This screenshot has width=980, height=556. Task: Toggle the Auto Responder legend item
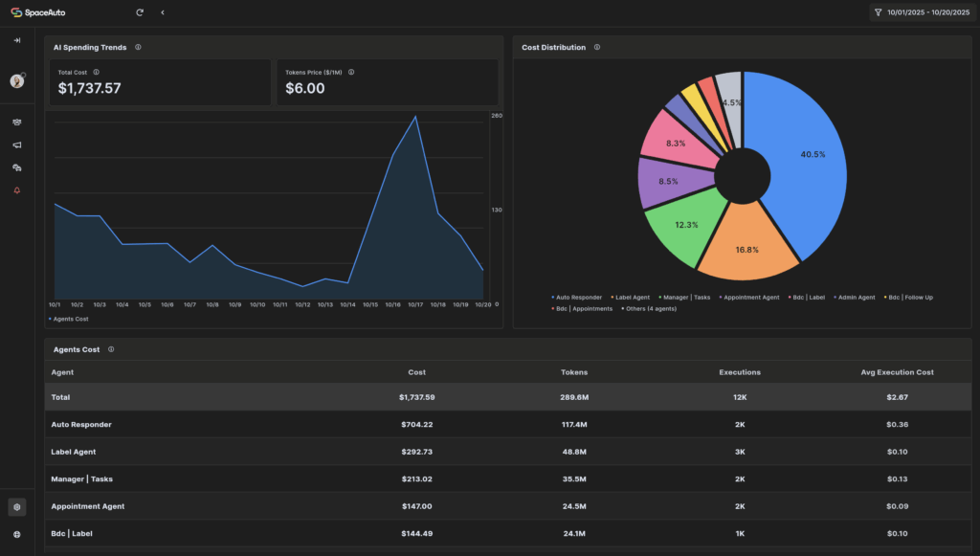pyautogui.click(x=577, y=298)
